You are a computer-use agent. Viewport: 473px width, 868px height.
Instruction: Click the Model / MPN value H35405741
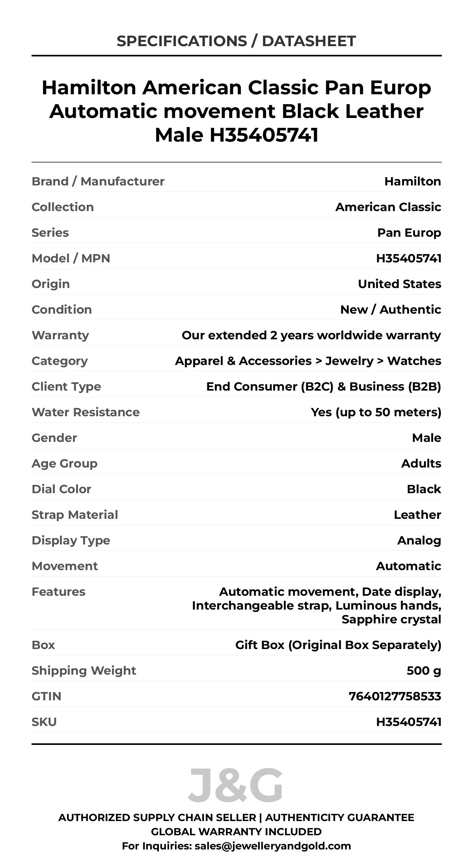[409, 258]
